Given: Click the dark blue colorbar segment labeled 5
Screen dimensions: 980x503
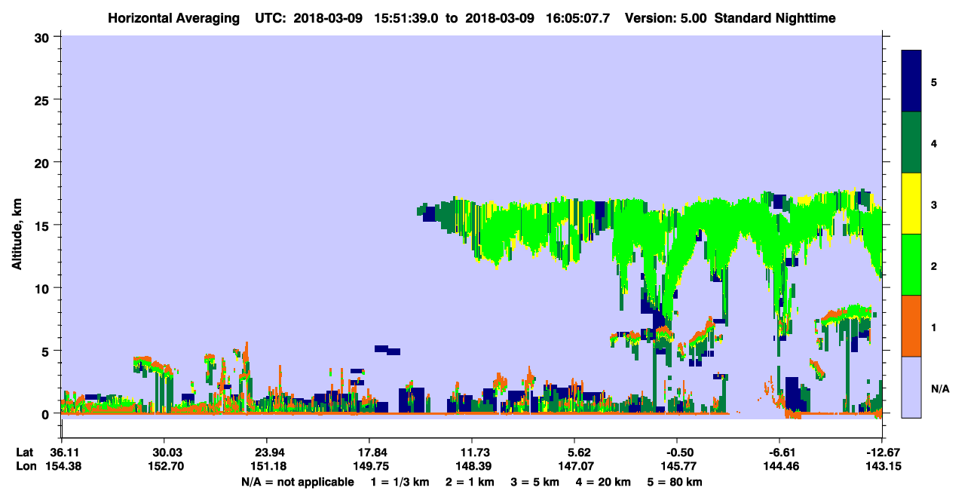Looking at the screenshot, I should click(x=912, y=81).
